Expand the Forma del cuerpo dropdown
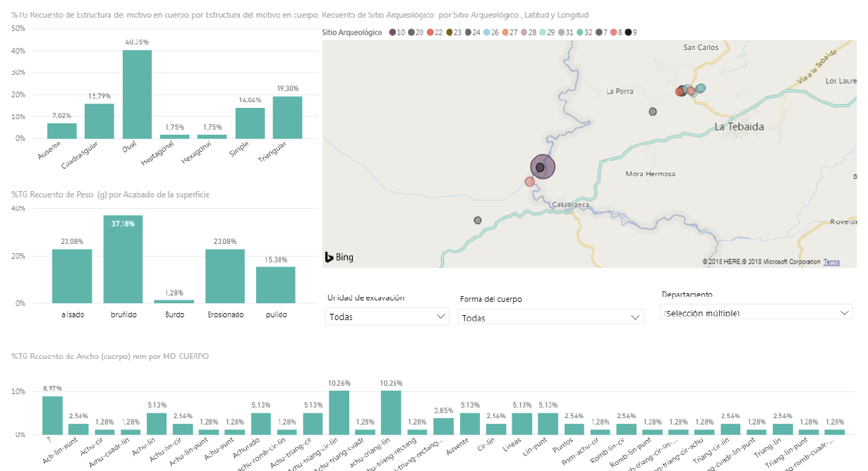 pyautogui.click(x=550, y=318)
